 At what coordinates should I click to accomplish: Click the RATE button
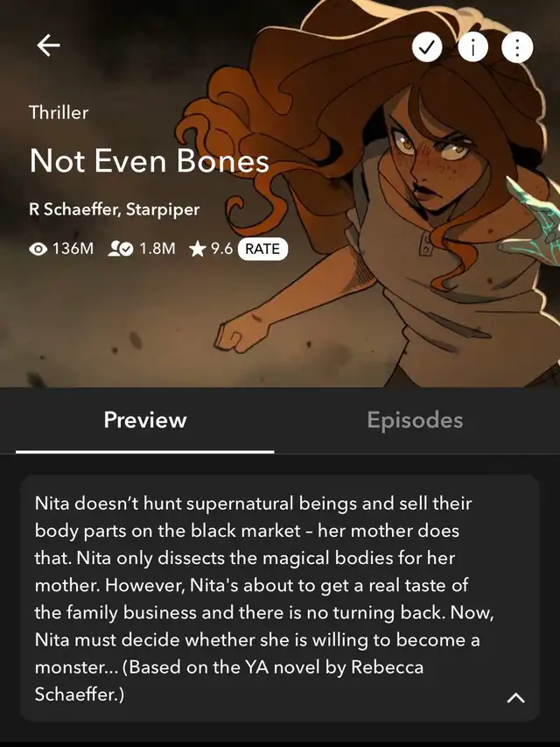(x=262, y=250)
